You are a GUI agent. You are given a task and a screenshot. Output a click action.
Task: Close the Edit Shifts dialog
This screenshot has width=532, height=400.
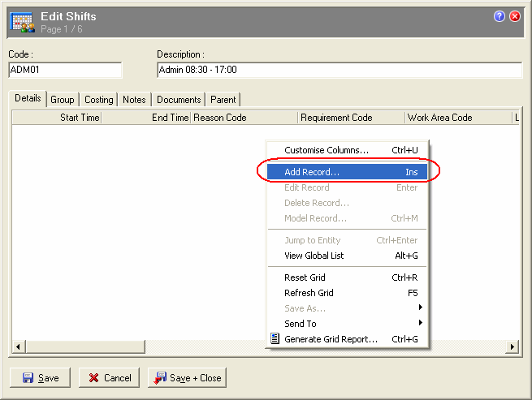(515, 16)
